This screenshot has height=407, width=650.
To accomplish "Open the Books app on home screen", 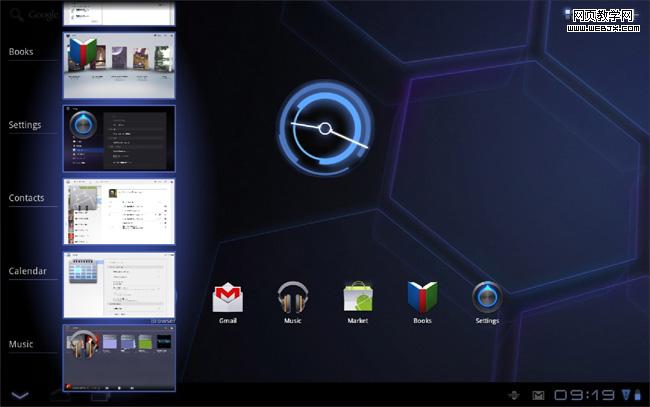I will (x=422, y=298).
